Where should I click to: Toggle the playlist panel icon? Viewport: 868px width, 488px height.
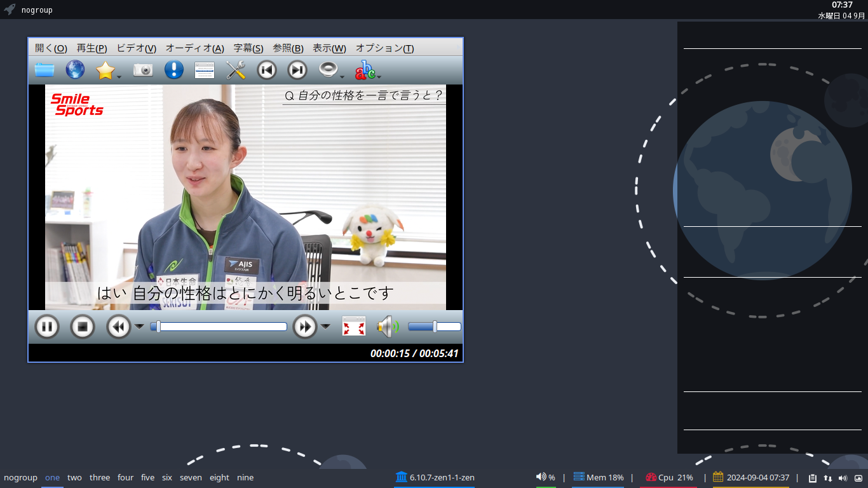(205, 70)
